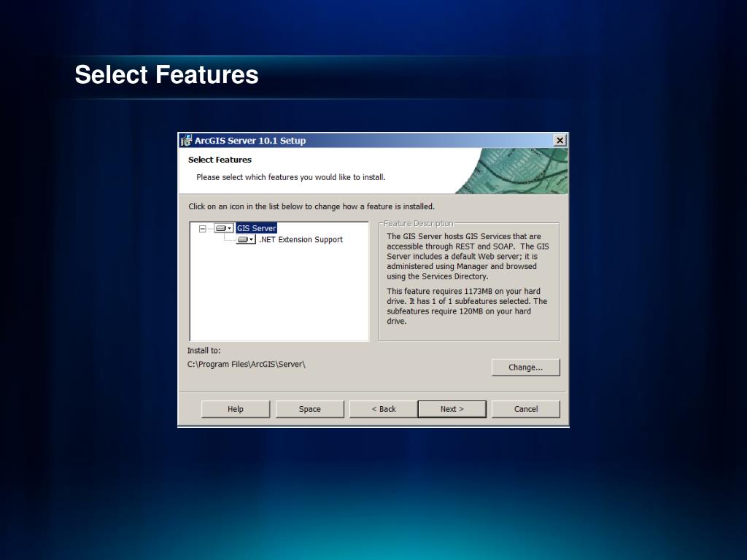
Task: Proceed with the Next > button
Action: click(x=452, y=409)
